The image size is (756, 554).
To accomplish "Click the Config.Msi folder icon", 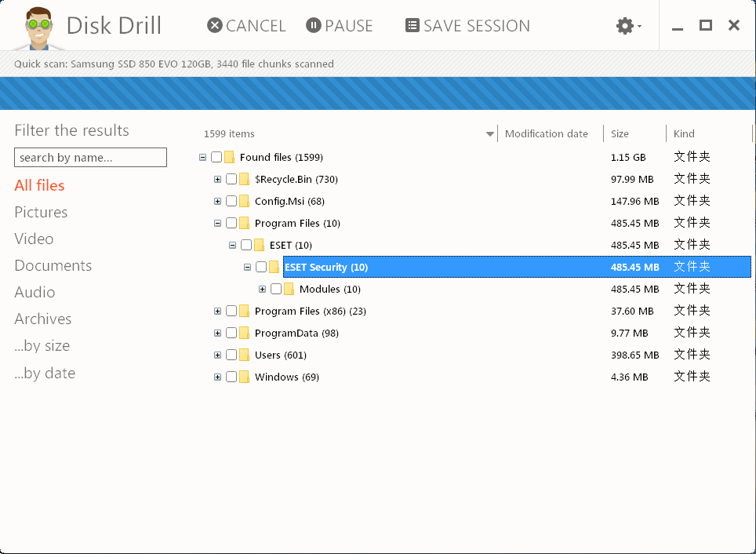I will [x=245, y=201].
